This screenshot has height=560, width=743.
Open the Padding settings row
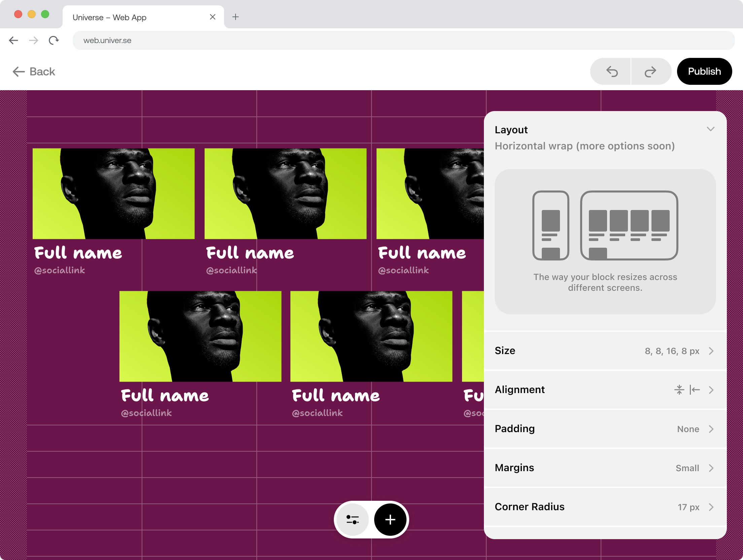coord(605,429)
